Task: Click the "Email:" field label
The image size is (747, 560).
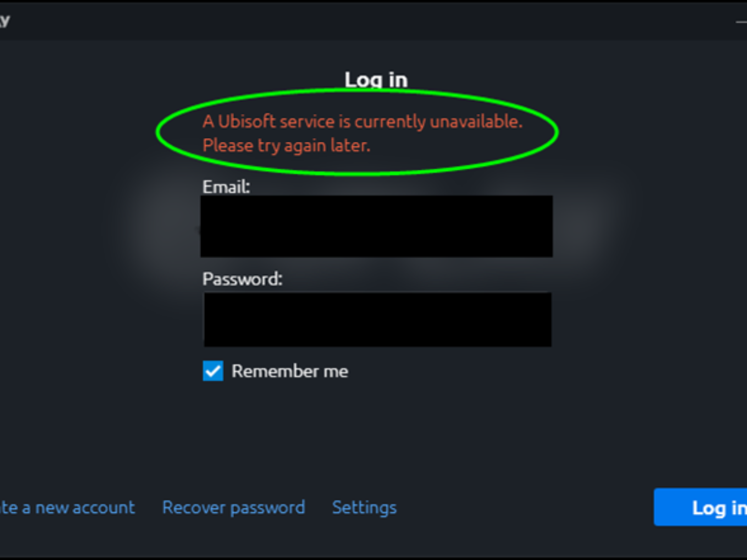Action: [226, 186]
